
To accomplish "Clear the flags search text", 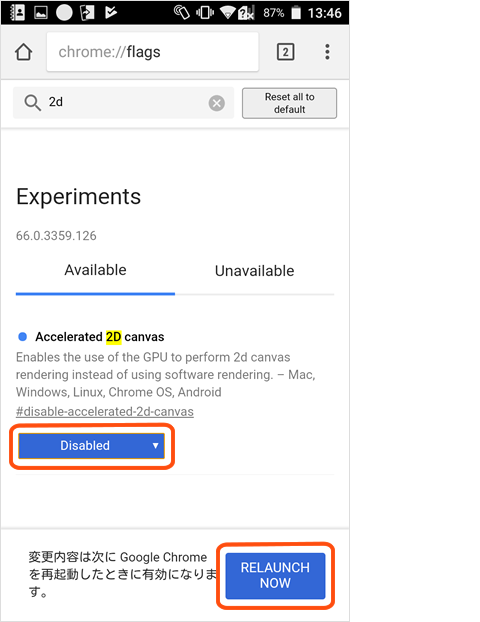I will [x=217, y=103].
